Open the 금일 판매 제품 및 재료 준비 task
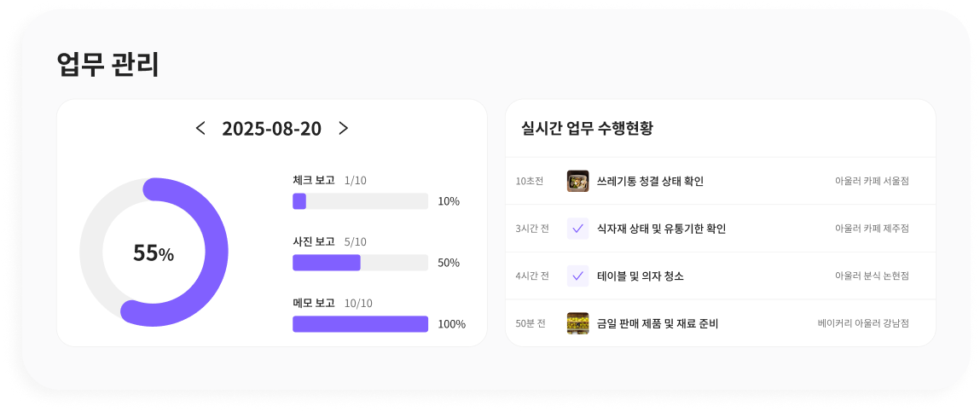 658,324
